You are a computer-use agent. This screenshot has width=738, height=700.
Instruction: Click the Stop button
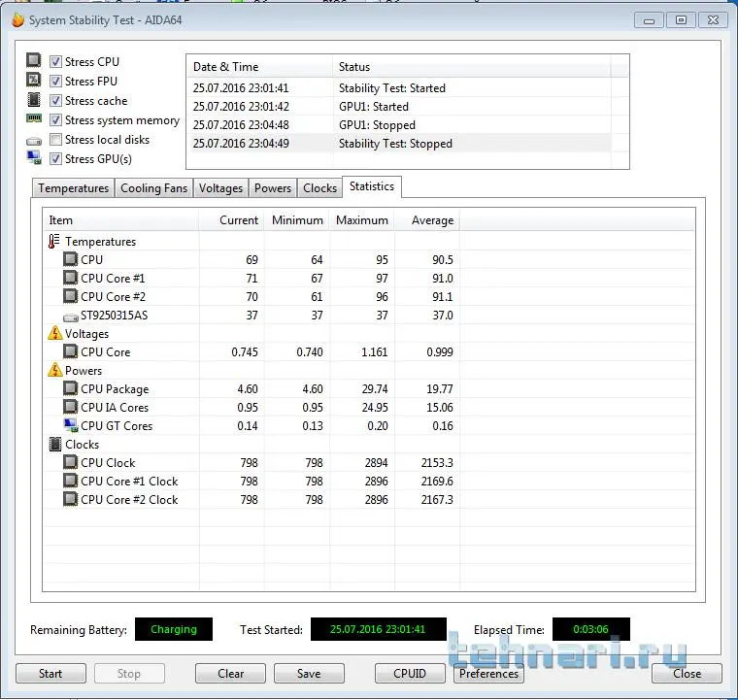(129, 674)
